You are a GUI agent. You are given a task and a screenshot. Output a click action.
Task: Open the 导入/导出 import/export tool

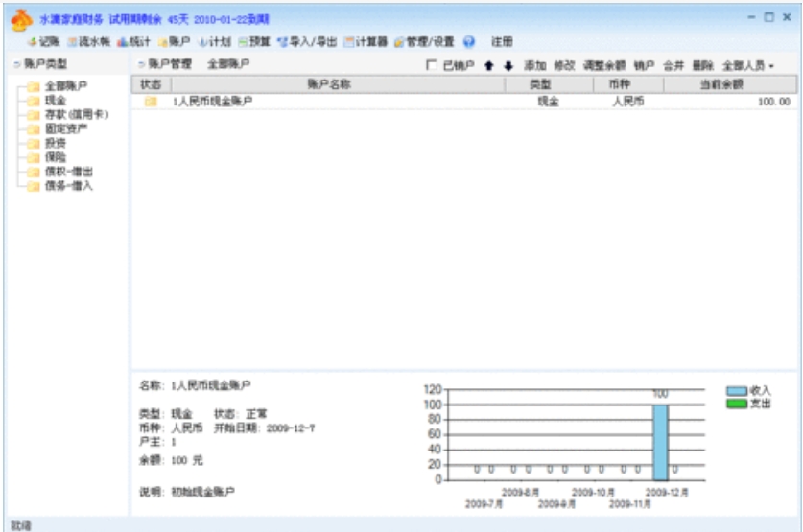click(x=307, y=42)
